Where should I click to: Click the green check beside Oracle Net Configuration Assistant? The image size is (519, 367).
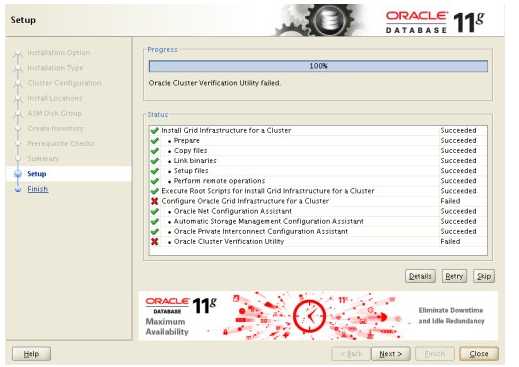pos(154,211)
